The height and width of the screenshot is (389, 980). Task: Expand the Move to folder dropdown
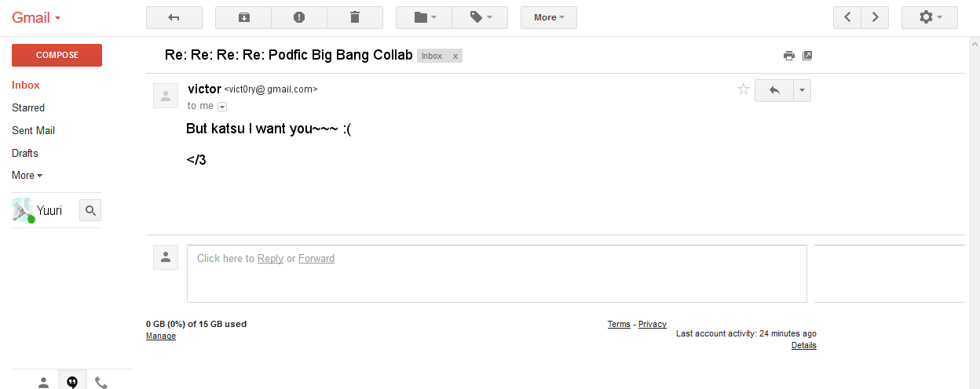tap(424, 17)
